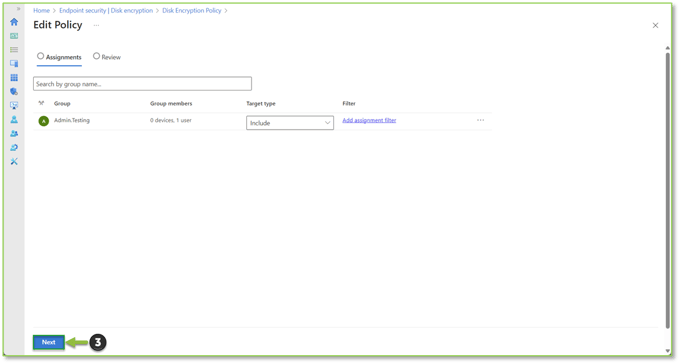Click the scroll up arrow of scrollbar
The width and height of the screenshot is (680, 364).
tap(668, 48)
